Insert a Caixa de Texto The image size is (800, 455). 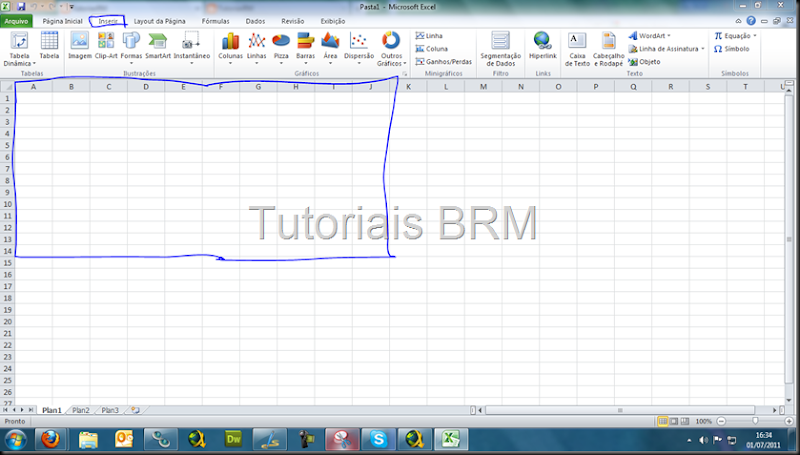click(577, 49)
